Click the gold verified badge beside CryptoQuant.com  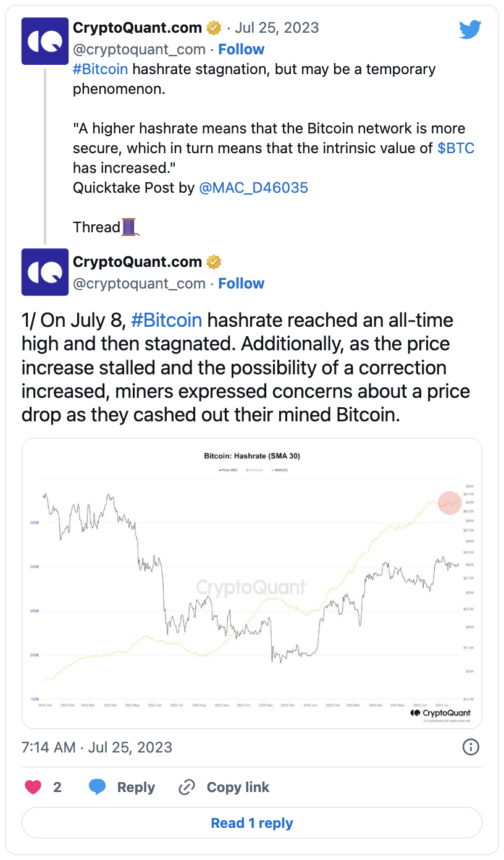(x=213, y=27)
